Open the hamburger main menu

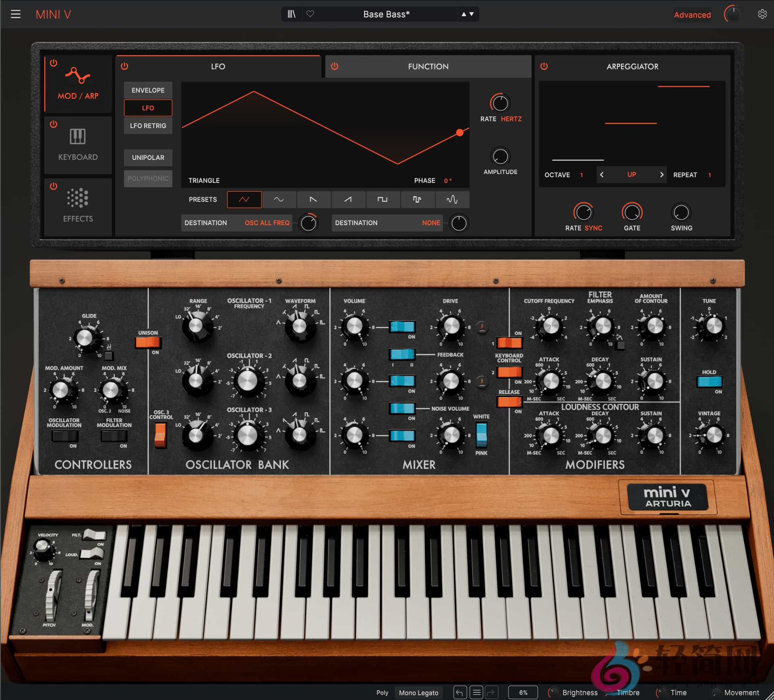tap(16, 14)
